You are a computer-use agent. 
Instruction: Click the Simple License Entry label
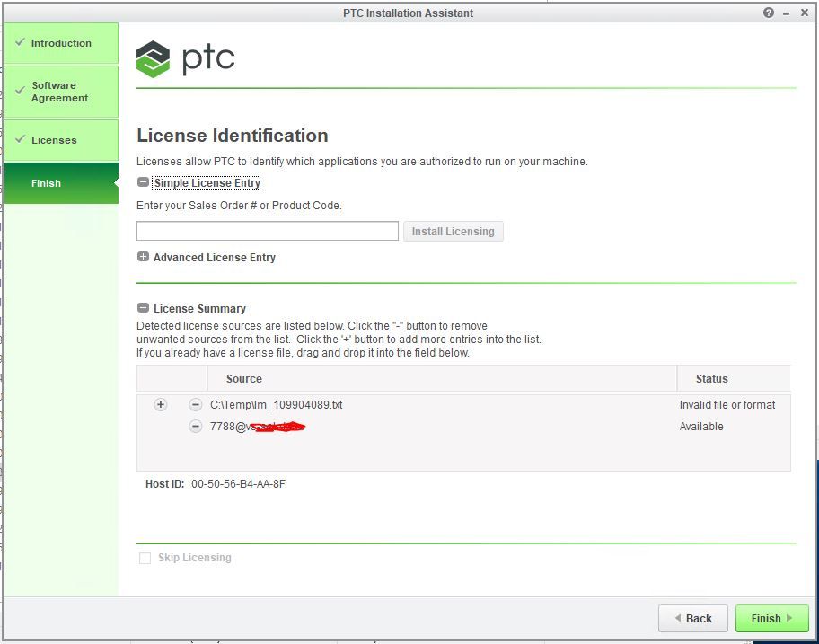[x=207, y=183]
